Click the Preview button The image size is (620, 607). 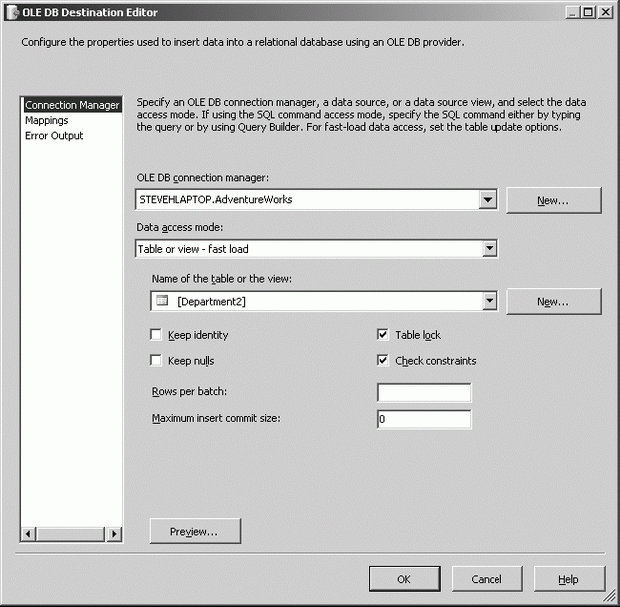[195, 531]
